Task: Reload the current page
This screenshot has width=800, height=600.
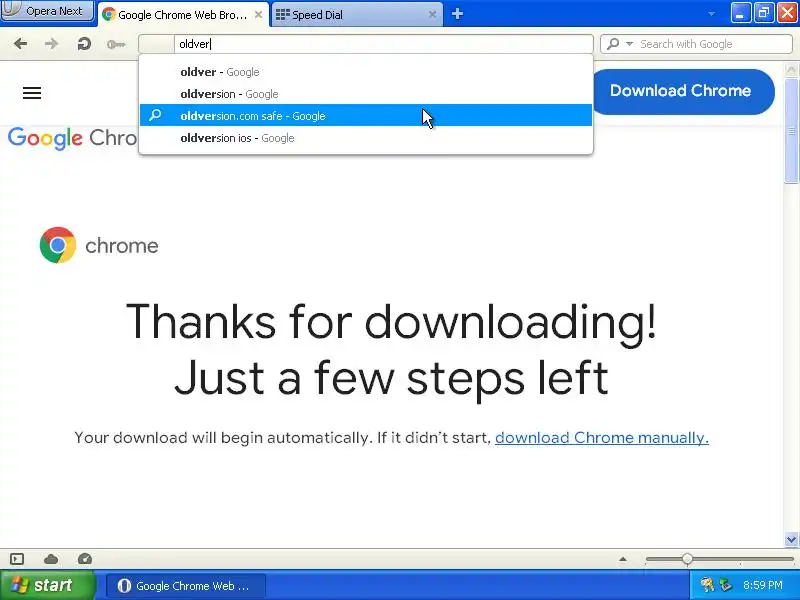Action: (x=84, y=44)
